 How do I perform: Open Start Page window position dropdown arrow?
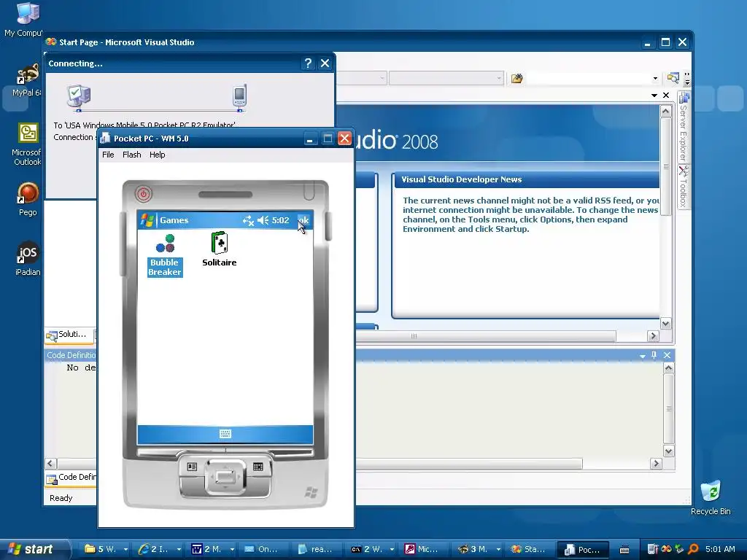coord(654,96)
